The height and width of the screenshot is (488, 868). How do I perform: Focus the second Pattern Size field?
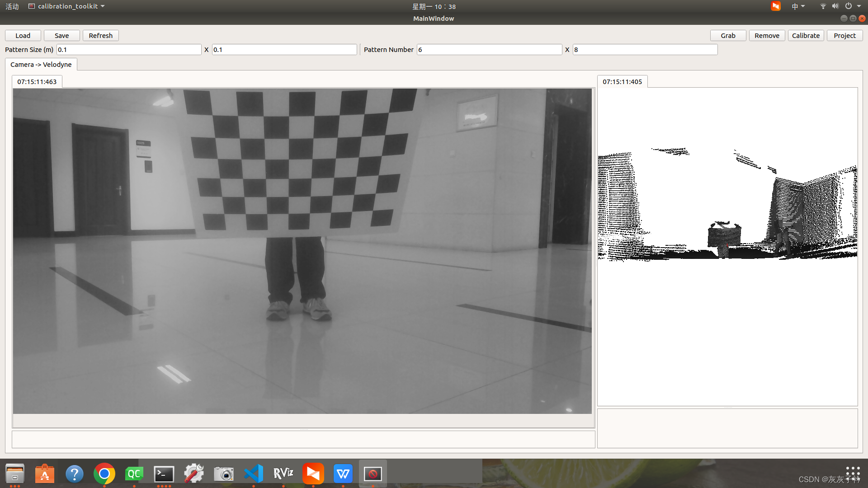tap(284, 50)
